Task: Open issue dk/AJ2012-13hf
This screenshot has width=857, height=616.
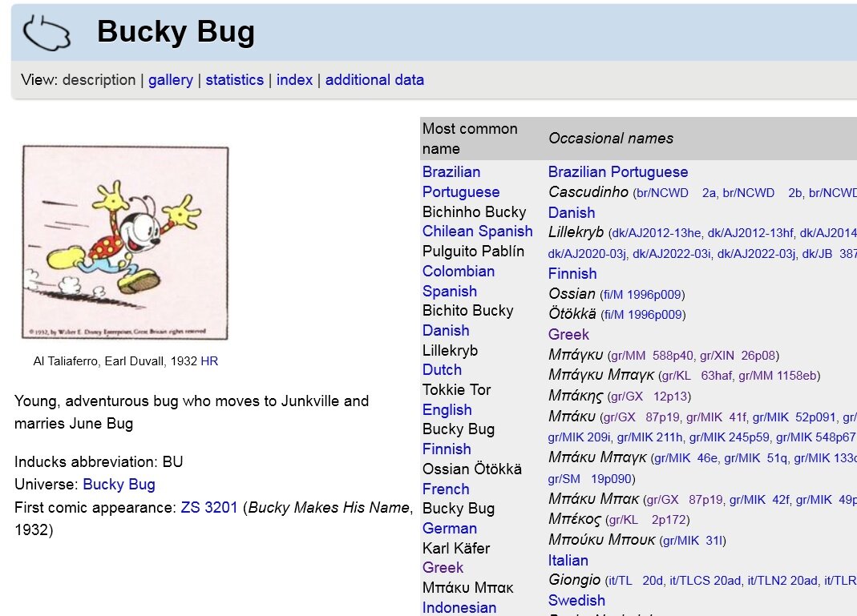Action: coord(750,233)
